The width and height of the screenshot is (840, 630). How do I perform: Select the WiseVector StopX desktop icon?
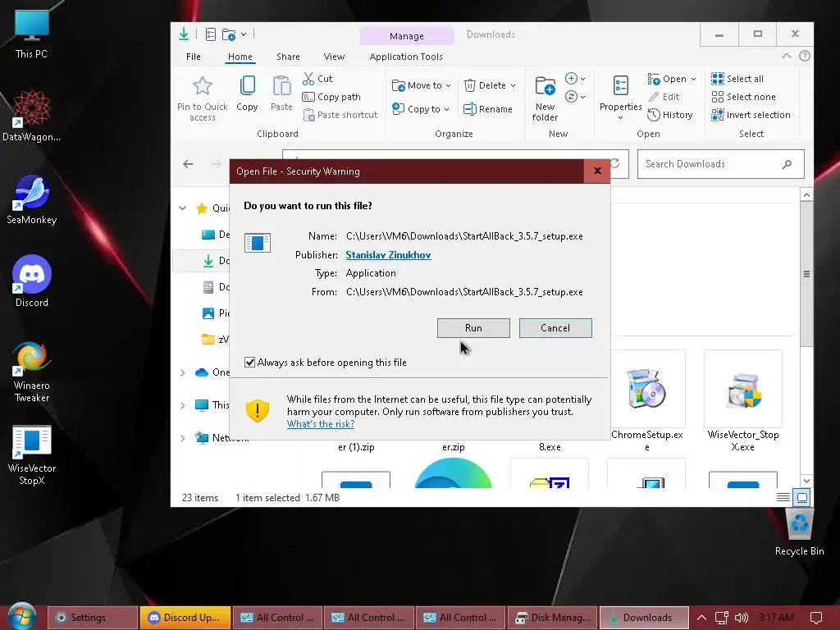tap(32, 455)
